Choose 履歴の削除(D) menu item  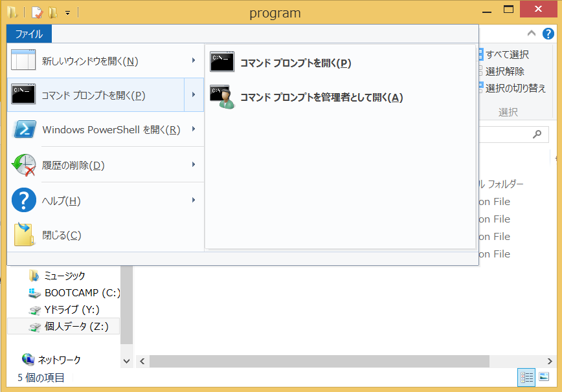tap(105, 165)
